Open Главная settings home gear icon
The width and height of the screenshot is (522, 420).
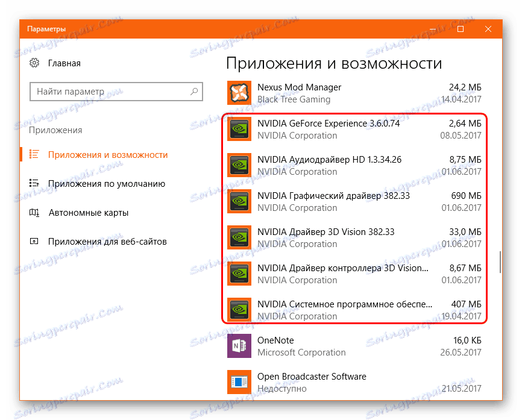tap(34, 63)
